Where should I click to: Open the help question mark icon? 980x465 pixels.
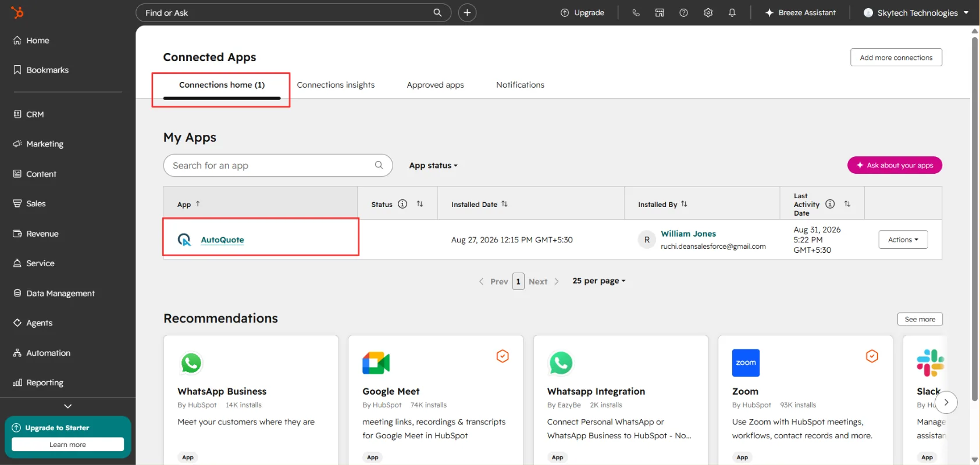point(684,13)
